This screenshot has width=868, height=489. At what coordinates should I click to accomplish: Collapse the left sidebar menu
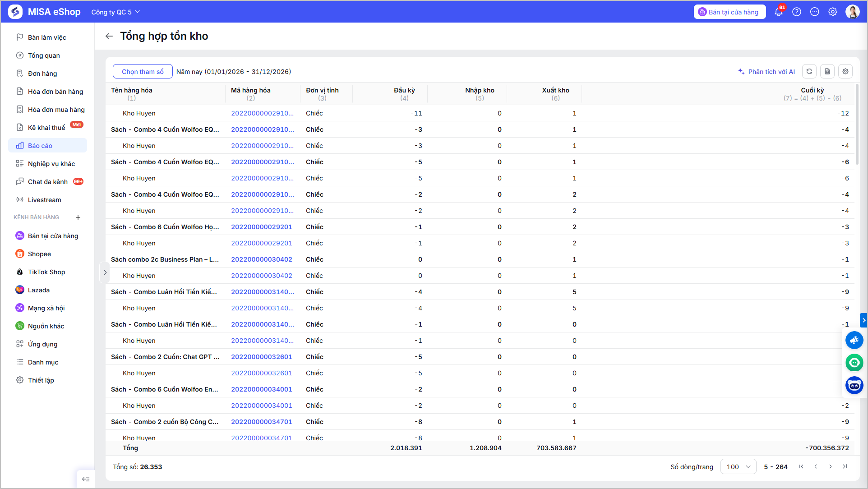[x=86, y=479]
